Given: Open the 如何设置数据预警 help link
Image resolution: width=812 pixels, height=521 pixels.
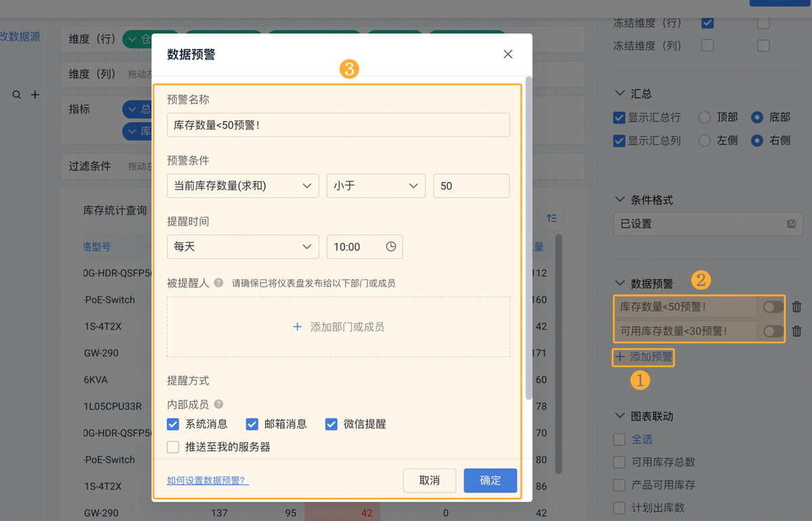Looking at the screenshot, I should [x=204, y=480].
